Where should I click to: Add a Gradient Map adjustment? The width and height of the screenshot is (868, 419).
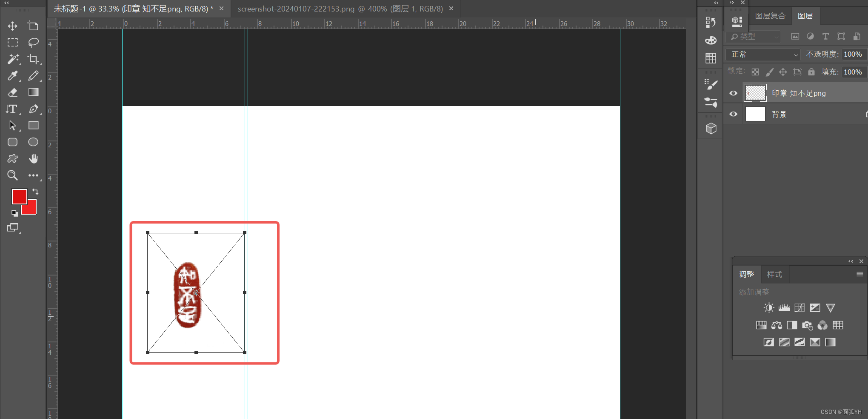pyautogui.click(x=830, y=342)
